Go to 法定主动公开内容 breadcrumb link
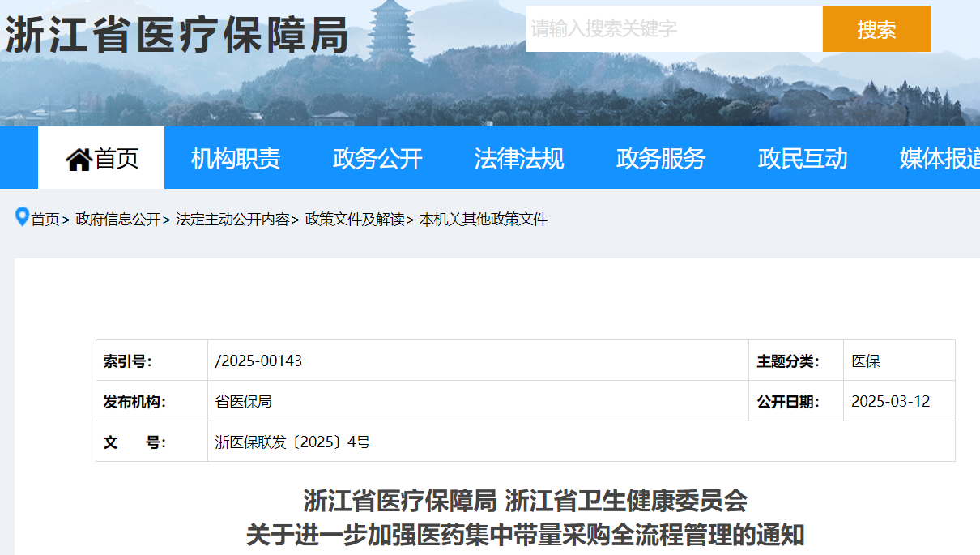The height and width of the screenshot is (555, 980). point(232,220)
